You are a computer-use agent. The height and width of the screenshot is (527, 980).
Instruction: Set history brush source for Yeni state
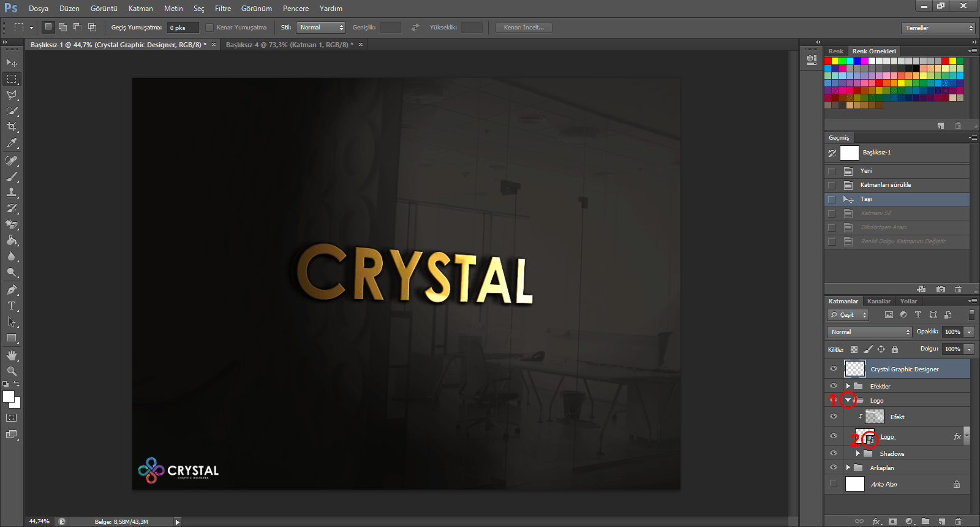832,171
